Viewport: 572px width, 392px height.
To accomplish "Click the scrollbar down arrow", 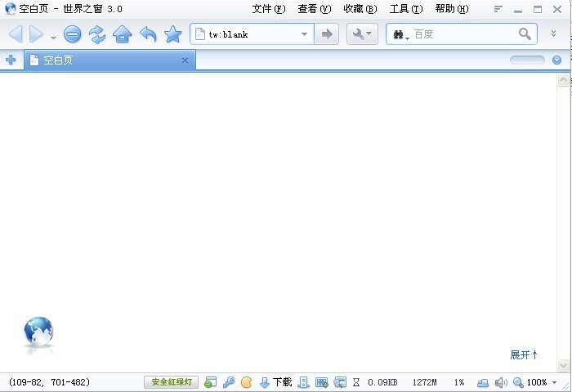I will pyautogui.click(x=563, y=365).
